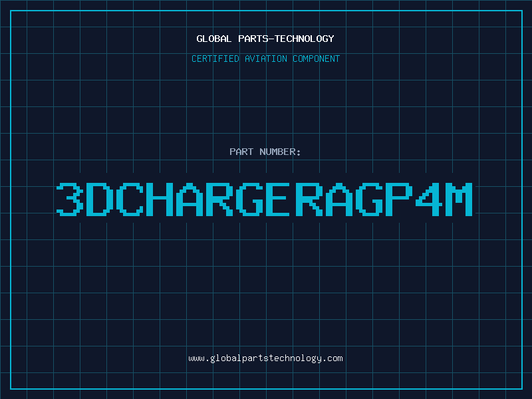
Task: Click the PART NUMBER: label
Action: (x=265, y=152)
